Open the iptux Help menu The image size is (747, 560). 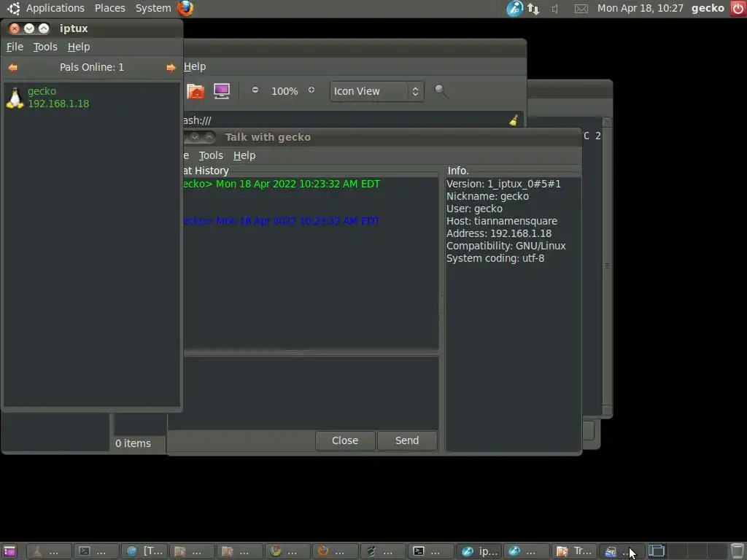click(79, 47)
